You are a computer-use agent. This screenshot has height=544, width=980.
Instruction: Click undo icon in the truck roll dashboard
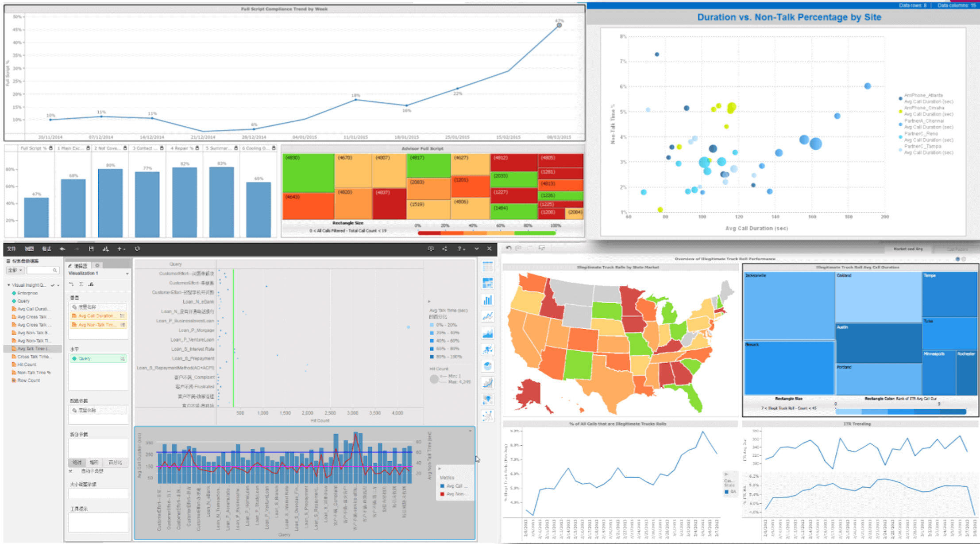coord(509,248)
